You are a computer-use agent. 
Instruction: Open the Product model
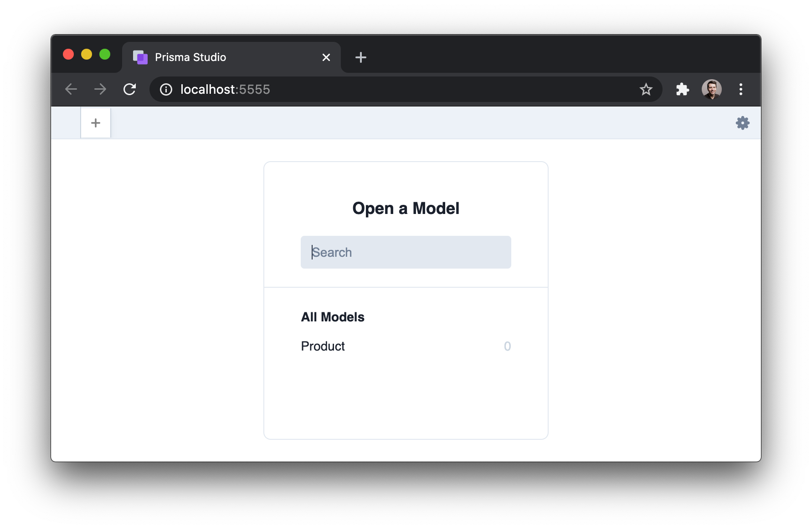323,346
